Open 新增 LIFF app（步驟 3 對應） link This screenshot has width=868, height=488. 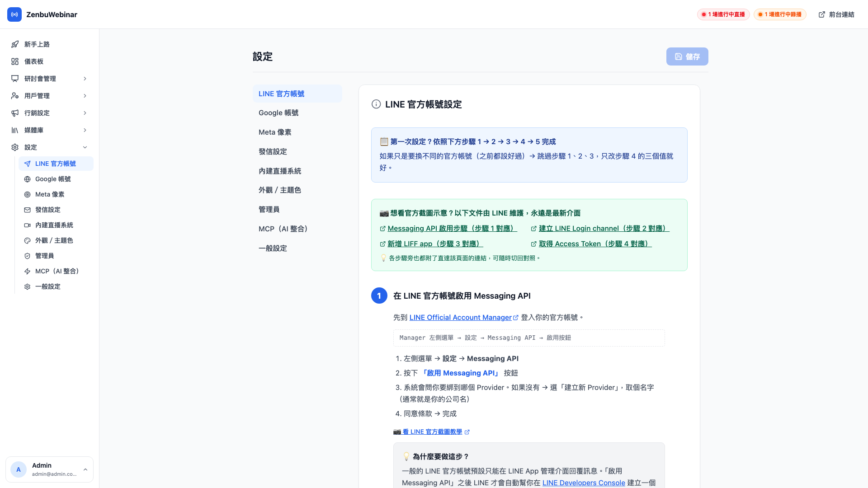click(435, 244)
